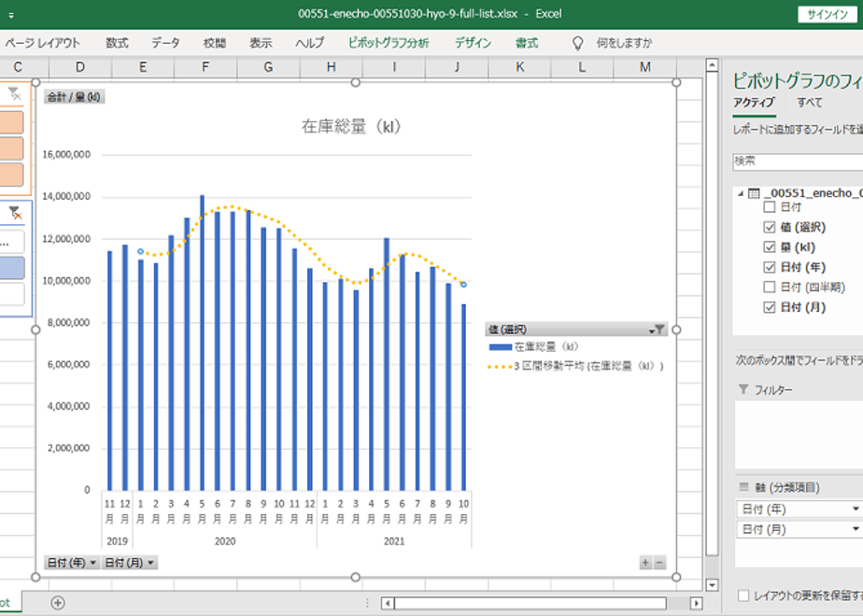The width and height of the screenshot is (863, 616).
Task: Click the 合計 / 量 (kl) field button
Action: [74, 97]
